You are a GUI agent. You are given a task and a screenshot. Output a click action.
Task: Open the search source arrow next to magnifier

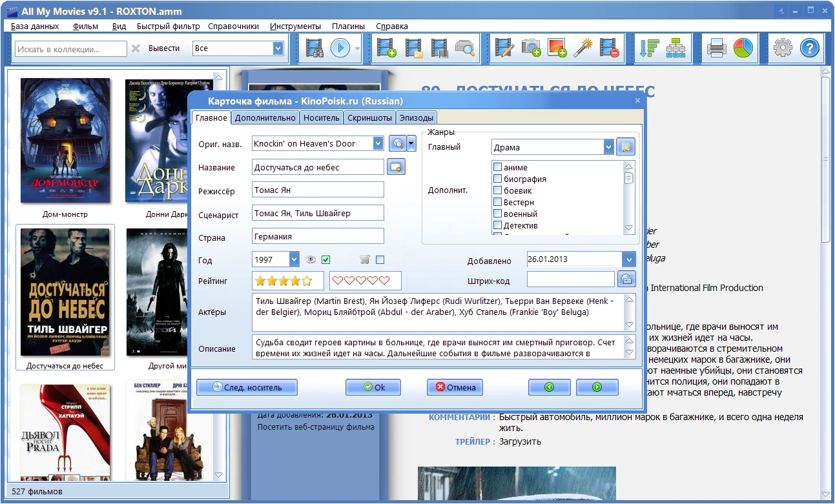point(411,143)
